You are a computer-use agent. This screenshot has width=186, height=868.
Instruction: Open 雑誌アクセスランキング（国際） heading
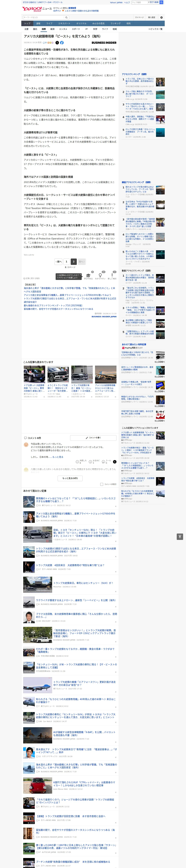136,182
